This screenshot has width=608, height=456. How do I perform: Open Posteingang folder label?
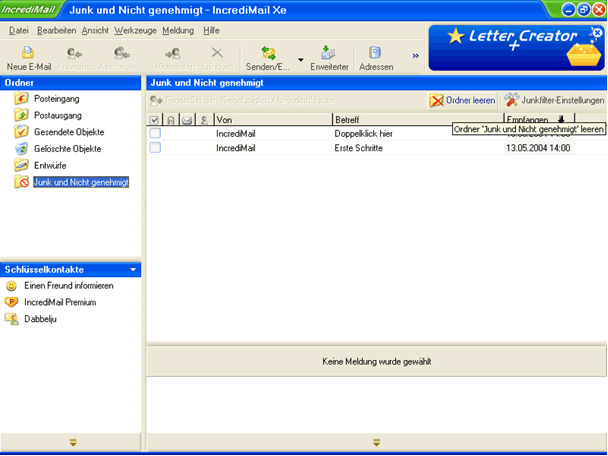(57, 99)
